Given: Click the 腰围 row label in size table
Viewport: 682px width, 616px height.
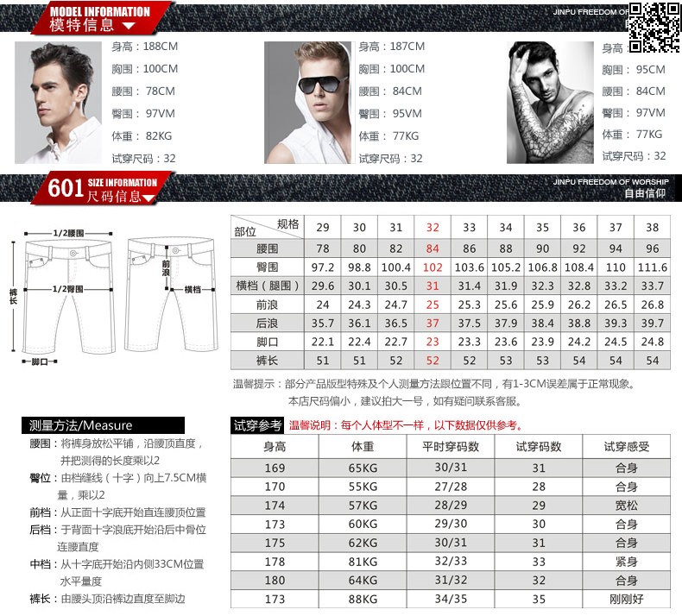Looking at the screenshot, I should (x=267, y=248).
